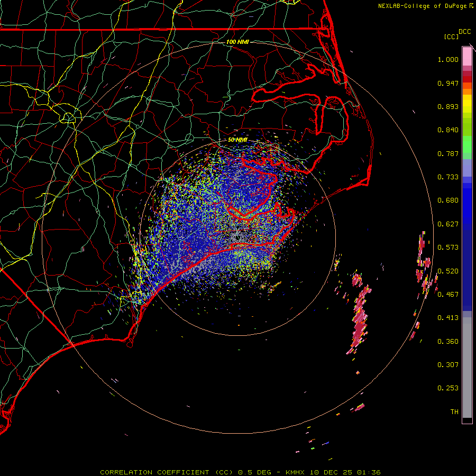Click the 10 DEC 25 date text
The image size is (476, 476).
point(331,472)
